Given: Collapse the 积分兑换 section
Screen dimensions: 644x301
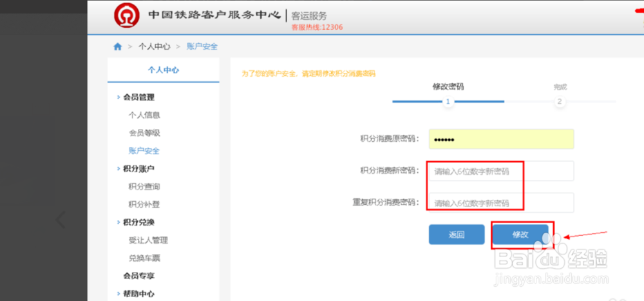Looking at the screenshot, I should click(x=139, y=222).
